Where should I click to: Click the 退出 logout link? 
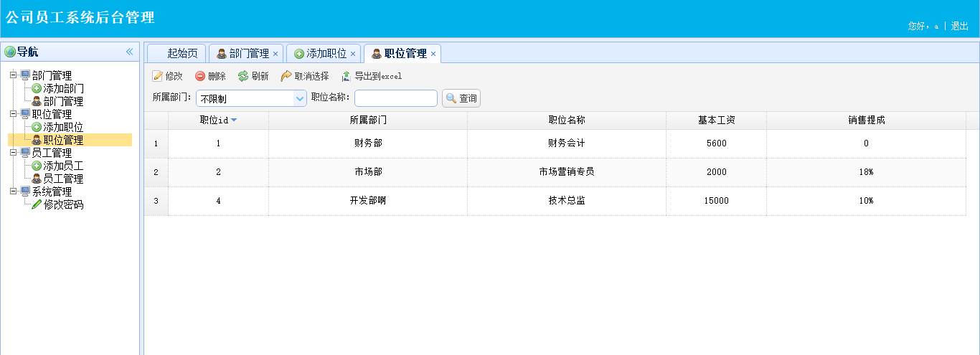pyautogui.click(x=959, y=26)
